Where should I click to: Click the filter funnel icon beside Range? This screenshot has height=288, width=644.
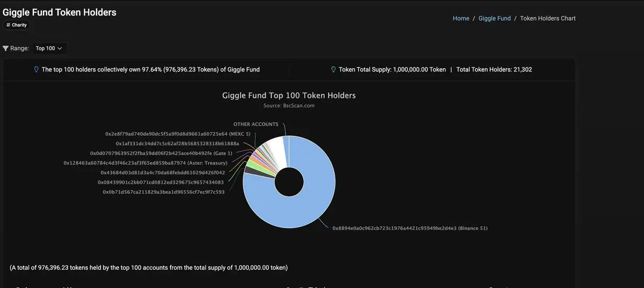click(x=6, y=48)
